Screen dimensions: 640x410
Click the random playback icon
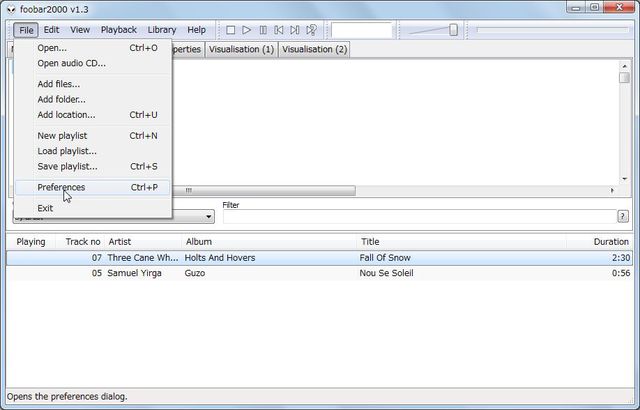[312, 30]
